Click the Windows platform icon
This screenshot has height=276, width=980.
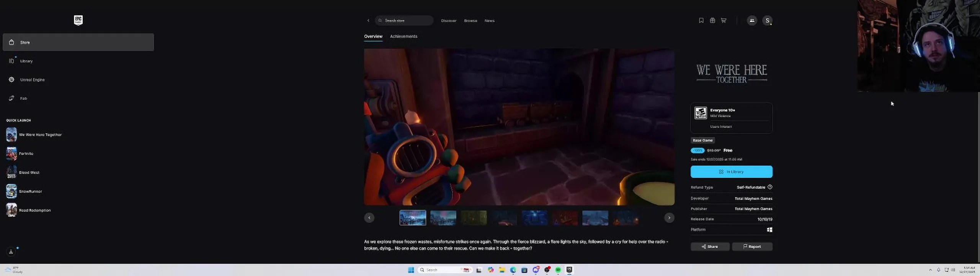[769, 230]
